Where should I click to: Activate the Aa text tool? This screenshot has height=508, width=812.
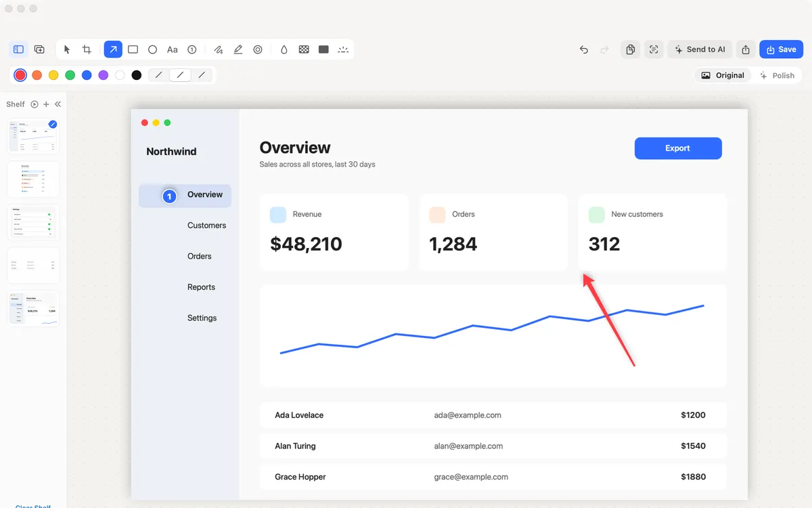coord(173,49)
